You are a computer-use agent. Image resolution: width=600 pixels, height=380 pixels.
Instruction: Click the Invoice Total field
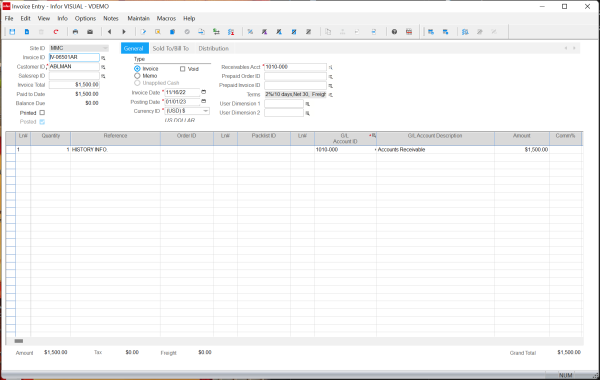[x=74, y=85]
